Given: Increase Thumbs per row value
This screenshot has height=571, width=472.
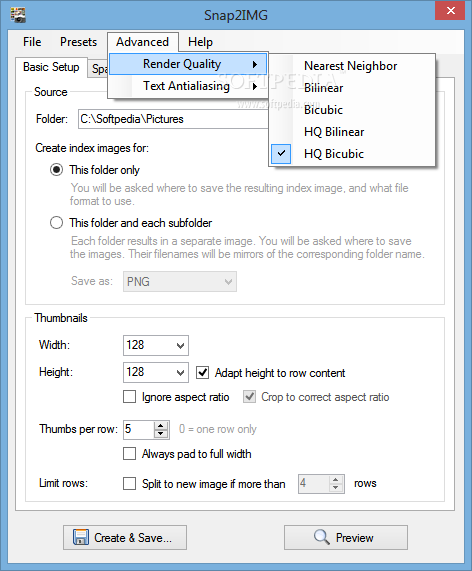Looking at the screenshot, I should 161,425.
